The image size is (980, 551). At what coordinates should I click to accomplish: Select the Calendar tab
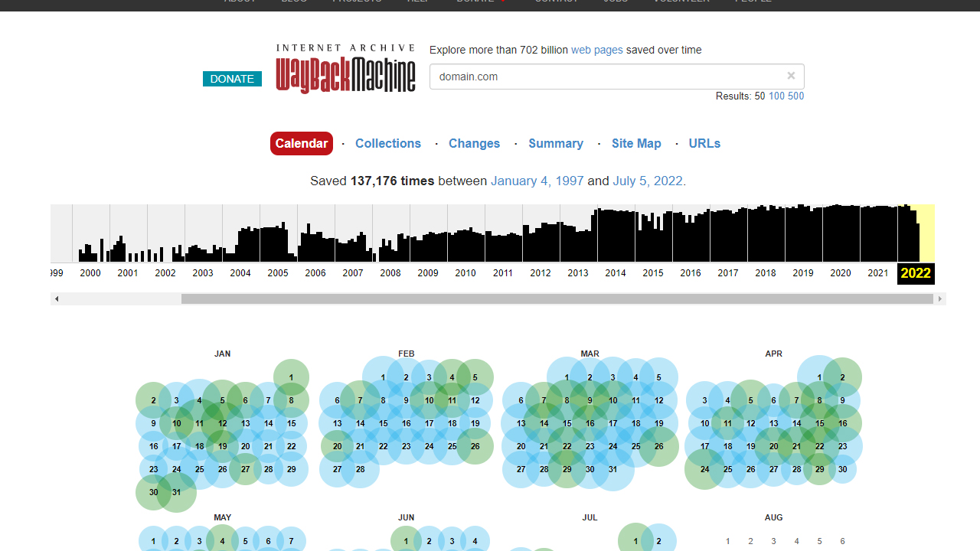click(x=302, y=143)
